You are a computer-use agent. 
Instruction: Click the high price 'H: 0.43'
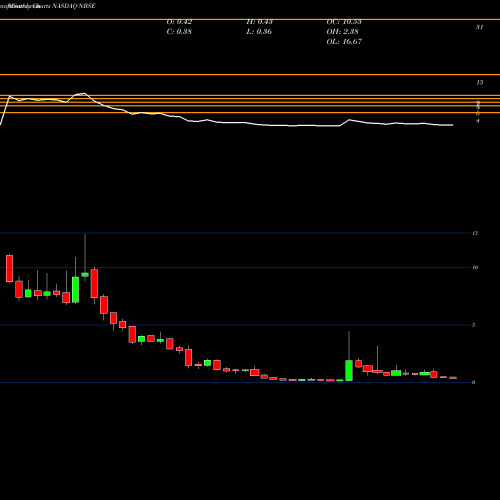pyautogui.click(x=260, y=22)
